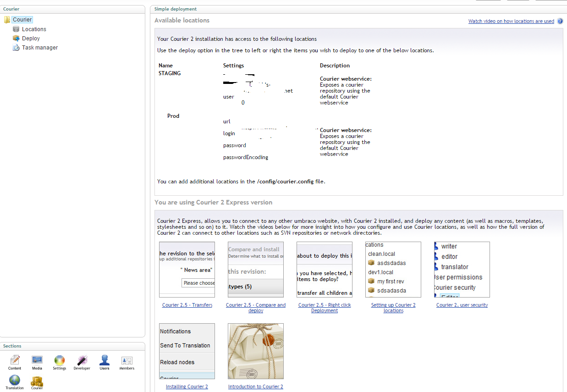This screenshot has width=567, height=392.
Task: Click the '/config/courier.config' file text
Action: tap(286, 182)
